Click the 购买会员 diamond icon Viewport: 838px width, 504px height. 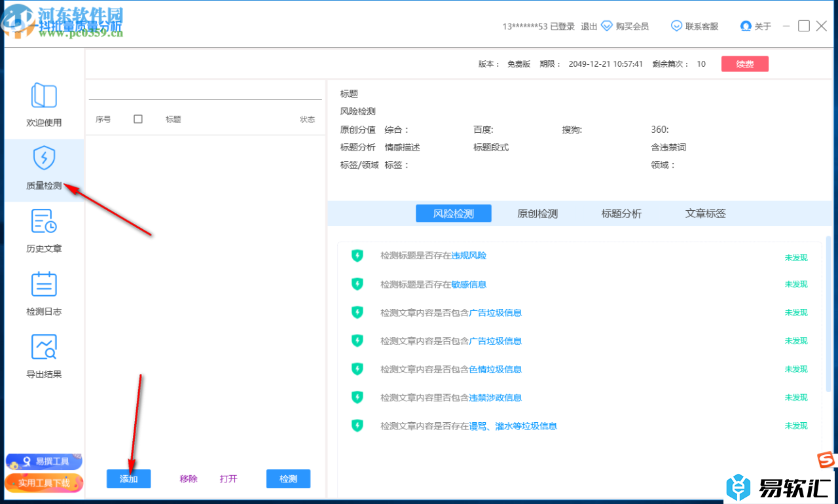607,26
